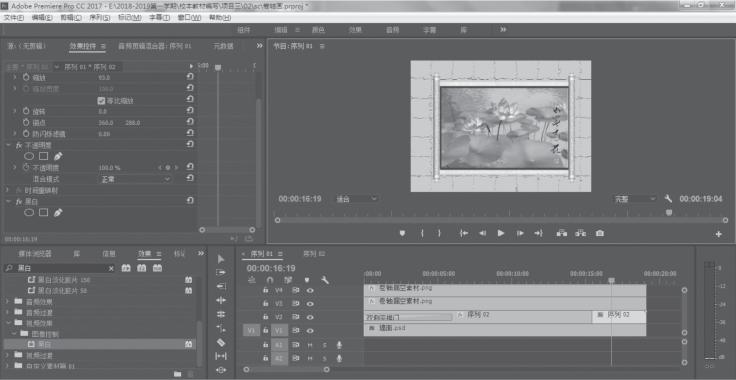Toggle 等比缩放 uniform scale checkbox
Screen dimensions: 736x380
(100, 100)
